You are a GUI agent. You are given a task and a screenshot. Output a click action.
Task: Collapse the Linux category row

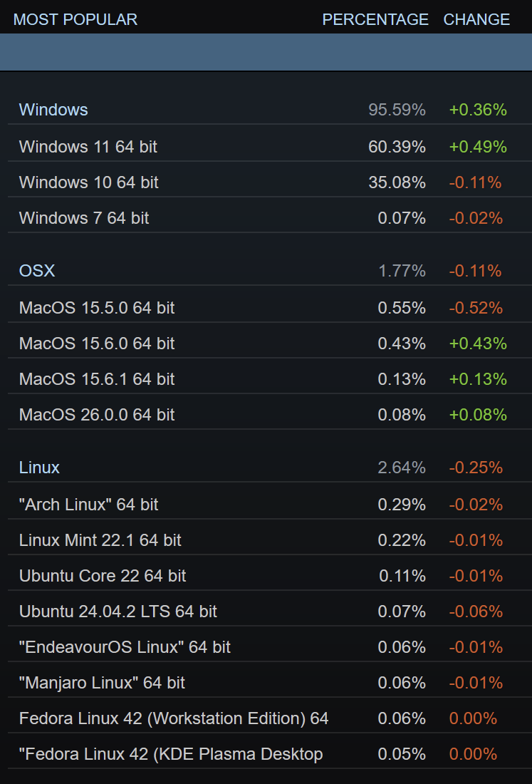tap(39, 468)
